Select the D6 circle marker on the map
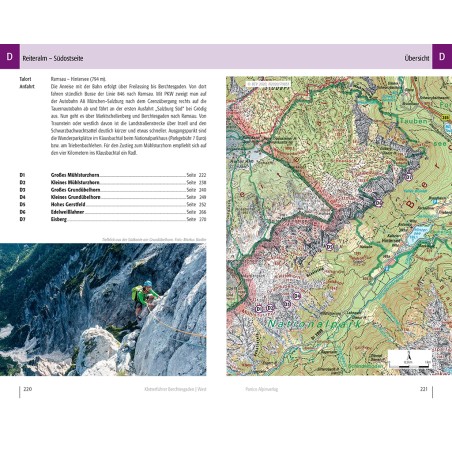 [378, 203]
